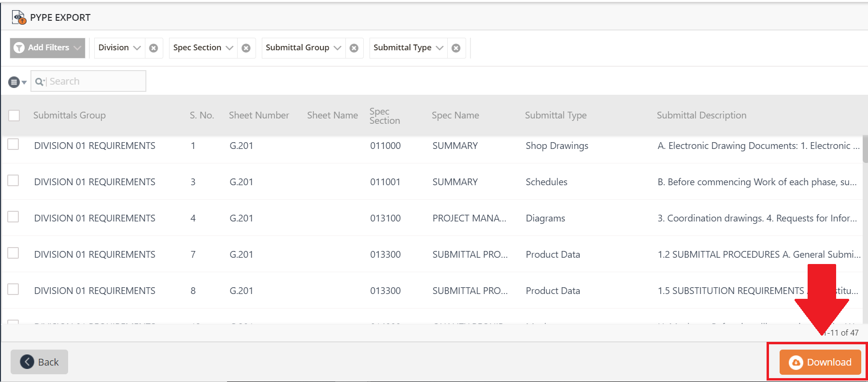Go back using the Back button
Viewport: 868px width, 382px height.
[x=40, y=362]
